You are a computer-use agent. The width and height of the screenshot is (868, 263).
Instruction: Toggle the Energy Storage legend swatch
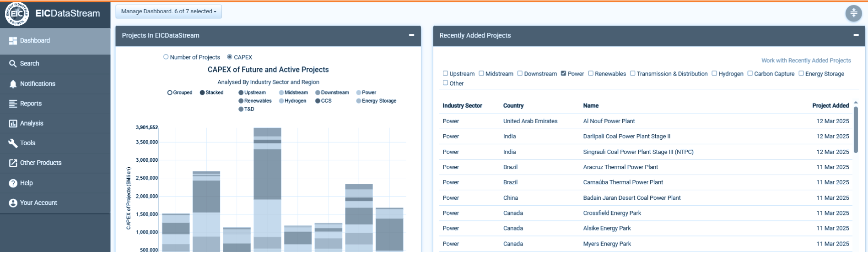coord(359,101)
